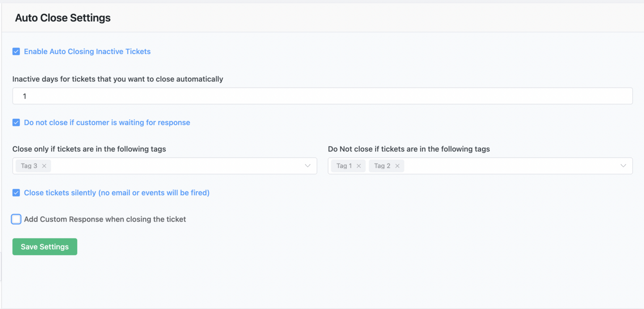Screen dimensions: 644x309
Task: Click the Tag 2 chip
Action: (x=382, y=165)
